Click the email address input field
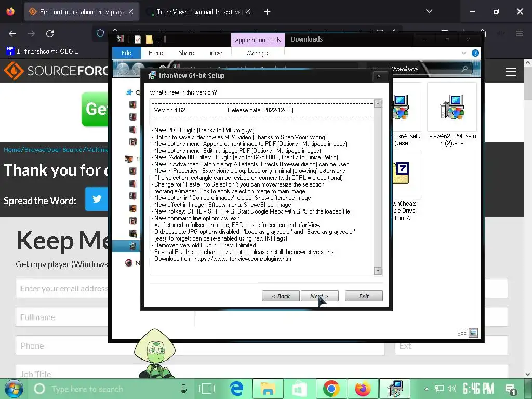The height and width of the screenshot is (399, 532). click(x=63, y=288)
